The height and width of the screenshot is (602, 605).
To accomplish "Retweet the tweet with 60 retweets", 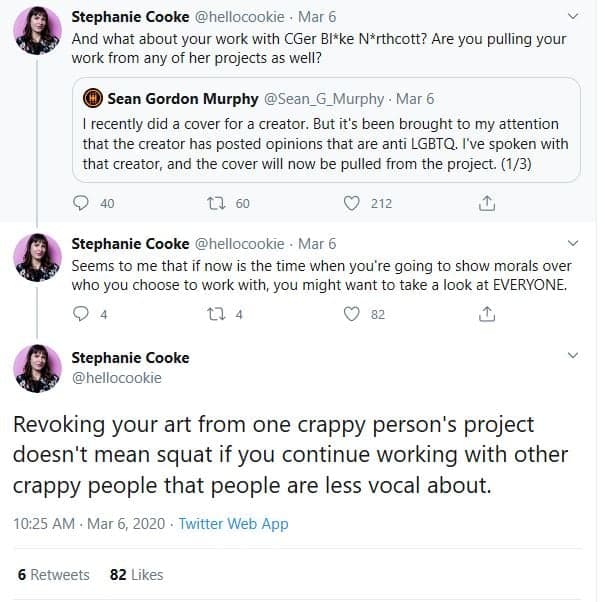I will tap(216, 203).
